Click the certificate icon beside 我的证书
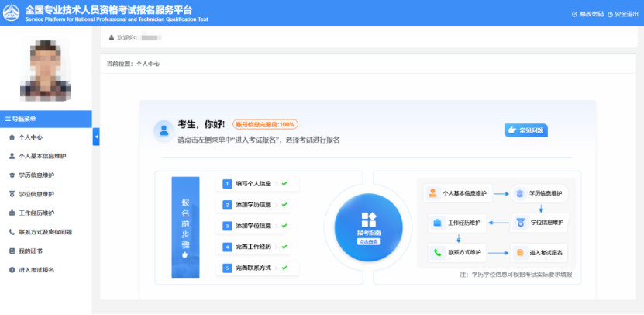This screenshot has height=315, width=644. pos(12,251)
